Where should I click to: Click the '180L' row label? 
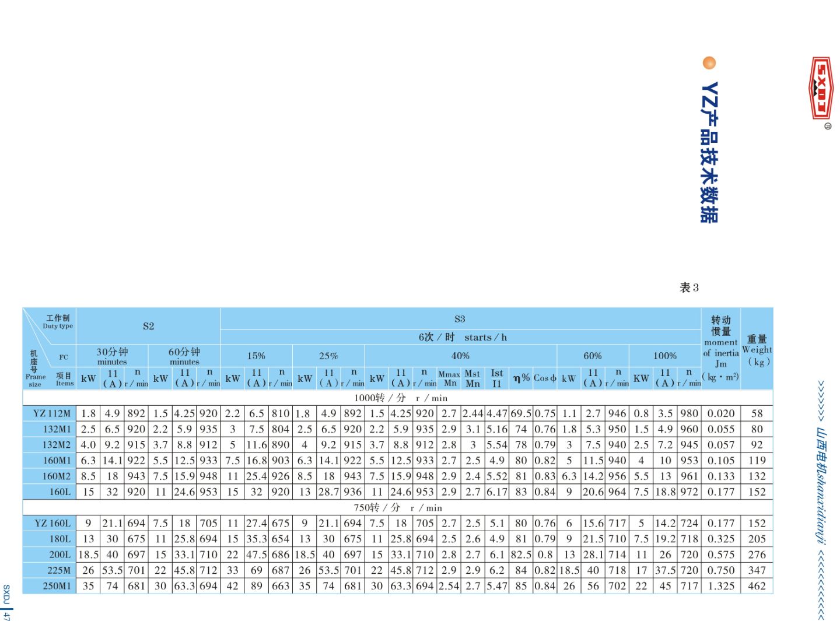60,539
